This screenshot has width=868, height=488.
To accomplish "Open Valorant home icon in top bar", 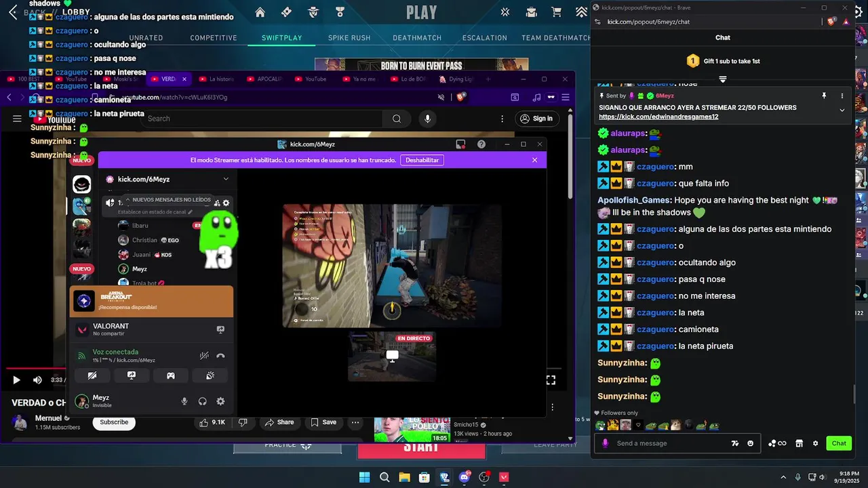I will [x=260, y=12].
